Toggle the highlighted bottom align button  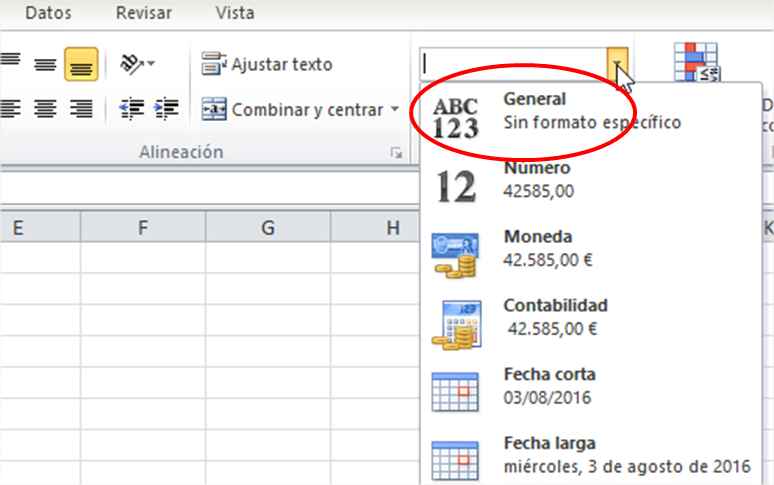pyautogui.click(x=81, y=65)
